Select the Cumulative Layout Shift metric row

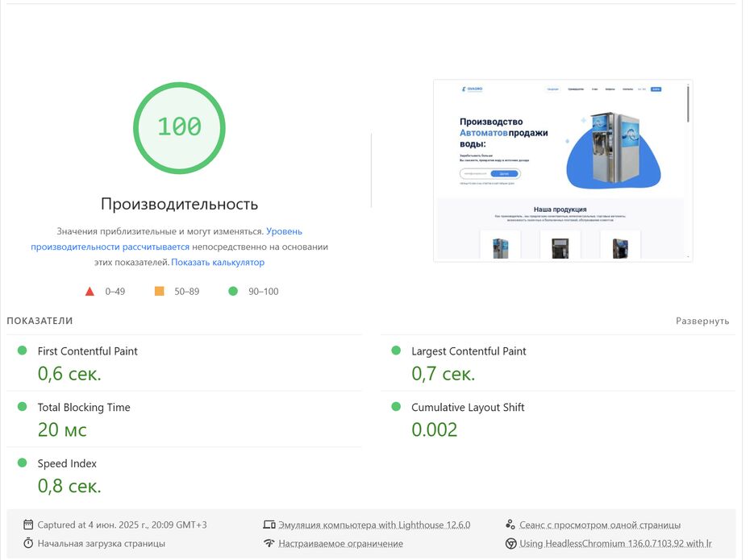pos(468,408)
